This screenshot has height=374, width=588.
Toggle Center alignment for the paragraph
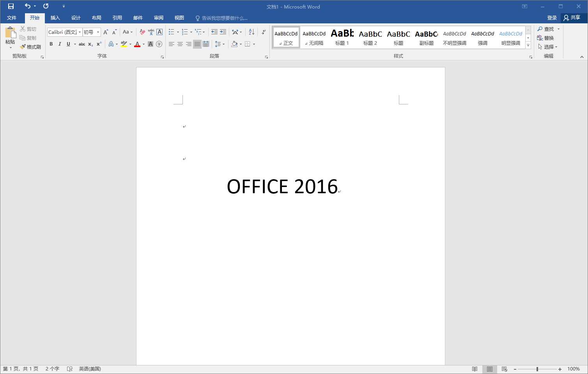tap(180, 44)
